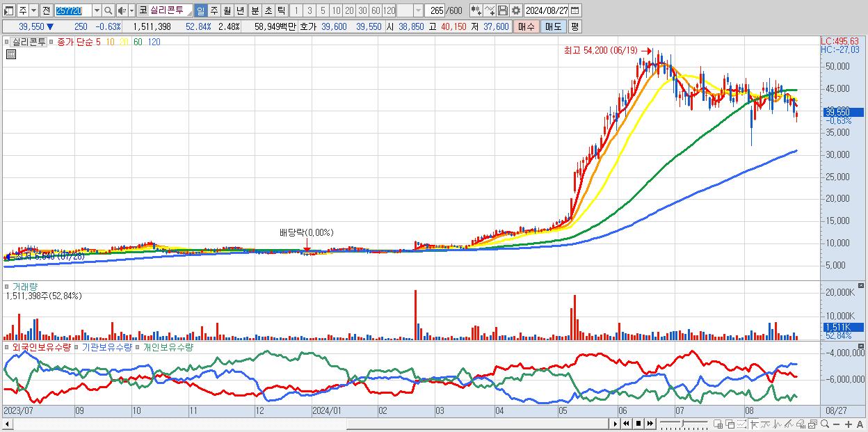The width and height of the screenshot is (868, 432).
Task: Click the magnifier zoom icon at bottom right
Action: coord(825,424)
